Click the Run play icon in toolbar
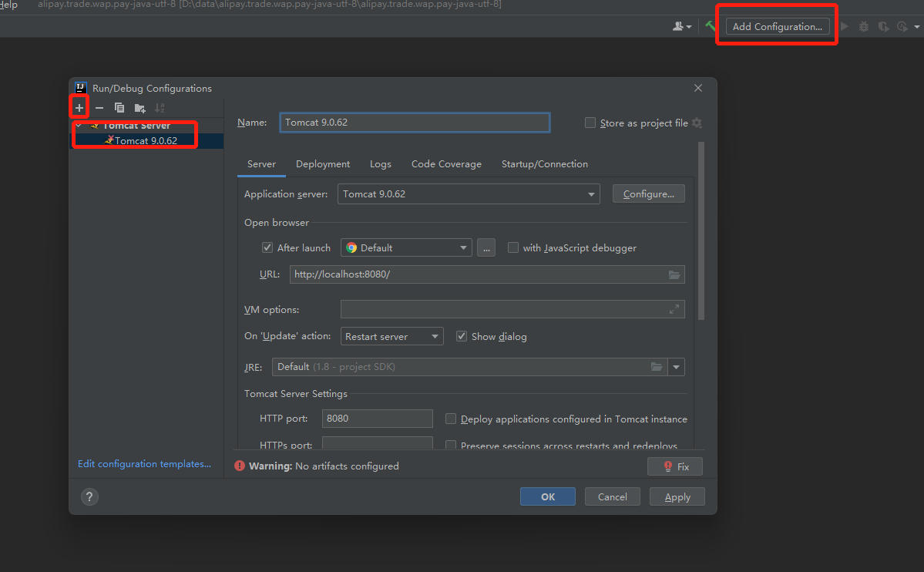 pos(845,26)
